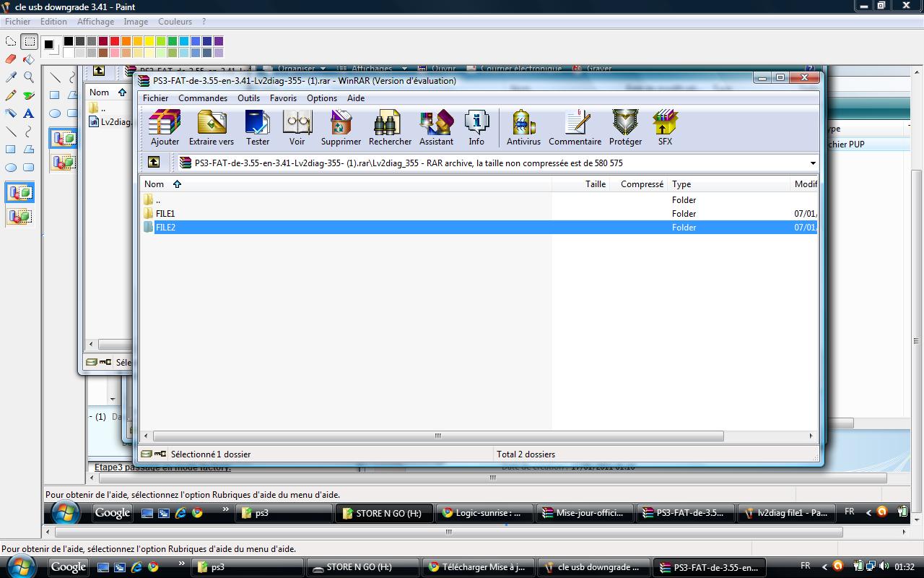Screen dimensions: 924x578
Task: Click the Total 2 dossiers status text
Action: tap(526, 454)
